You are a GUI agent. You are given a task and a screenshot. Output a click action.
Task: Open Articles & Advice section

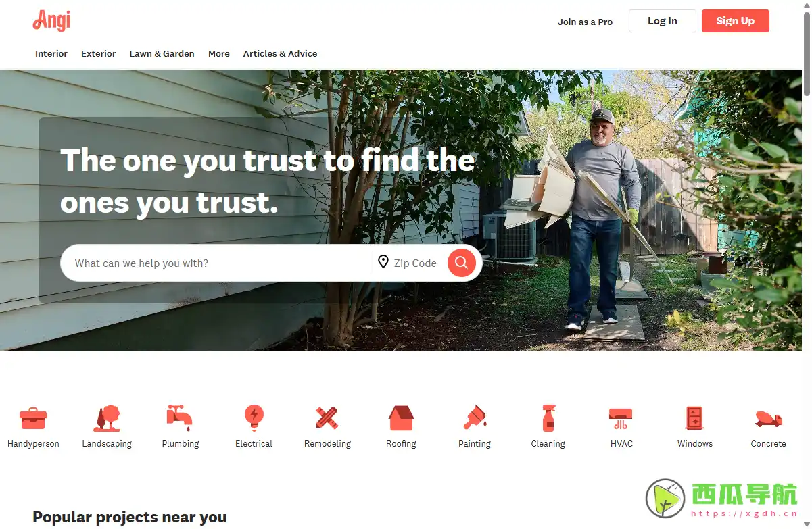(x=280, y=53)
